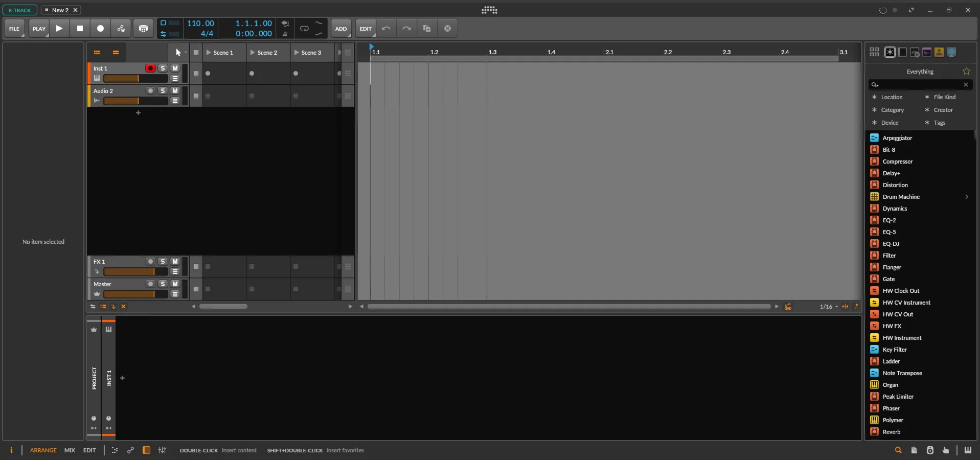Toggle the favorites star in browser
Screen dimensions: 980x460
click(966, 72)
